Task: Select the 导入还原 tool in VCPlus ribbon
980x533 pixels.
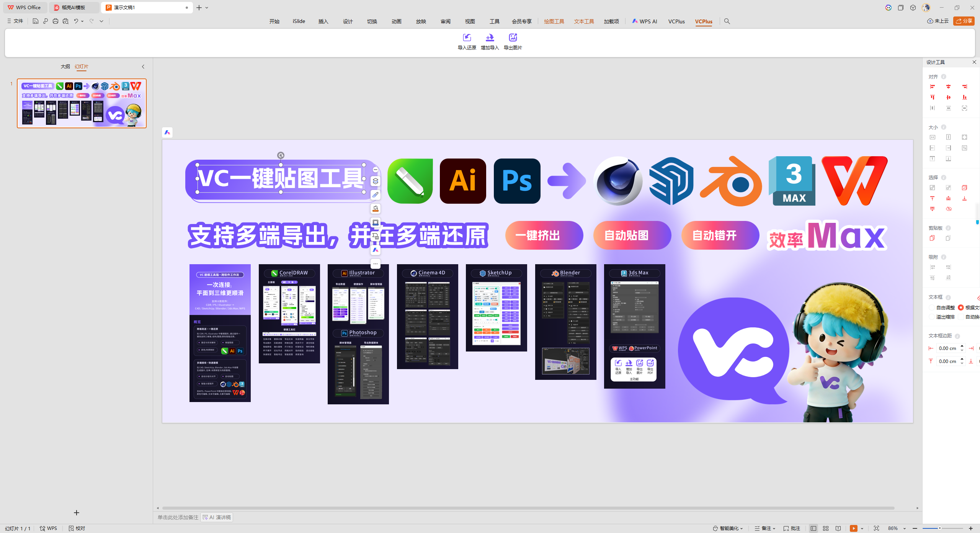Action: 466,41
